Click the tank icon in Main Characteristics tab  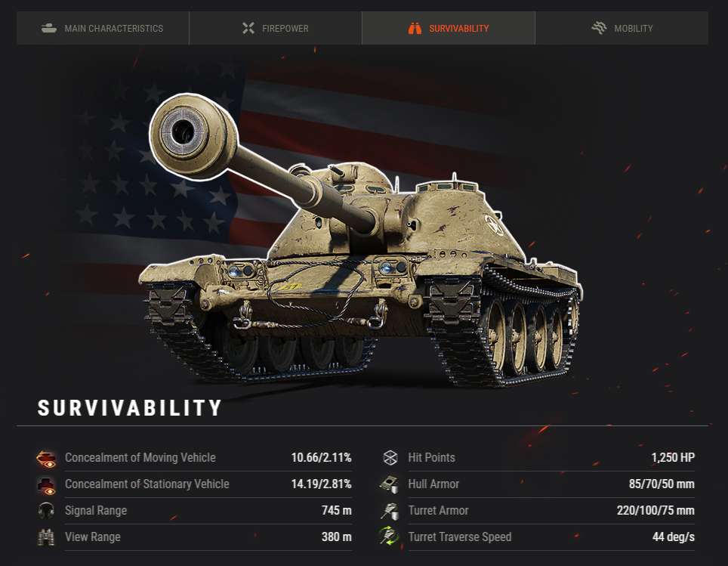click(49, 29)
